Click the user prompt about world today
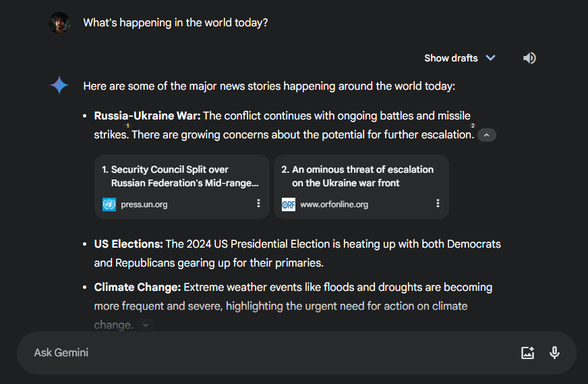This screenshot has width=588, height=384. point(175,22)
